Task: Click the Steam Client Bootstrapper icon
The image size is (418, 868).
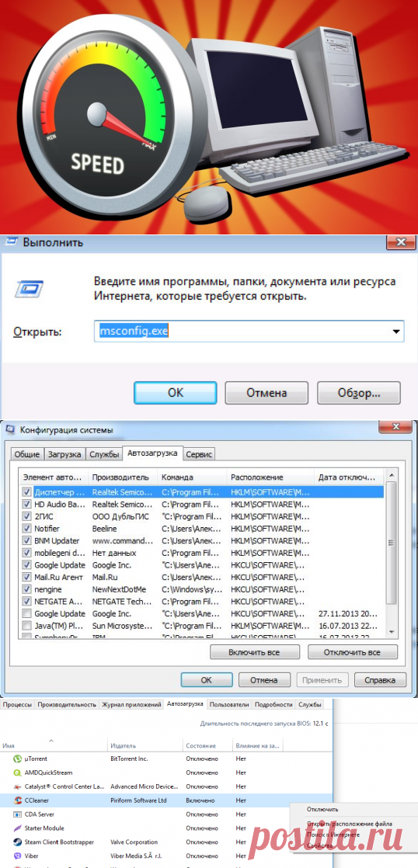Action: (x=16, y=842)
